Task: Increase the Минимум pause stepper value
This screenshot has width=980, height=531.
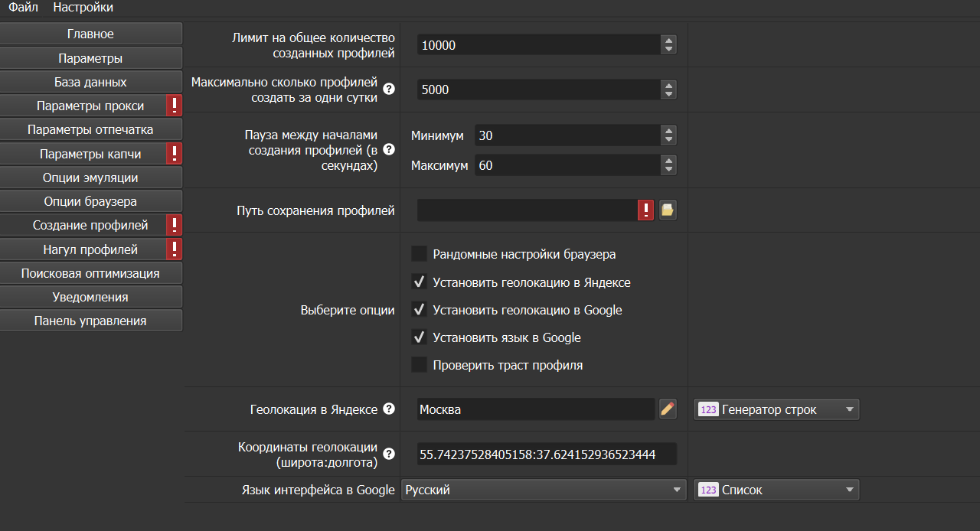Action: pos(669,132)
